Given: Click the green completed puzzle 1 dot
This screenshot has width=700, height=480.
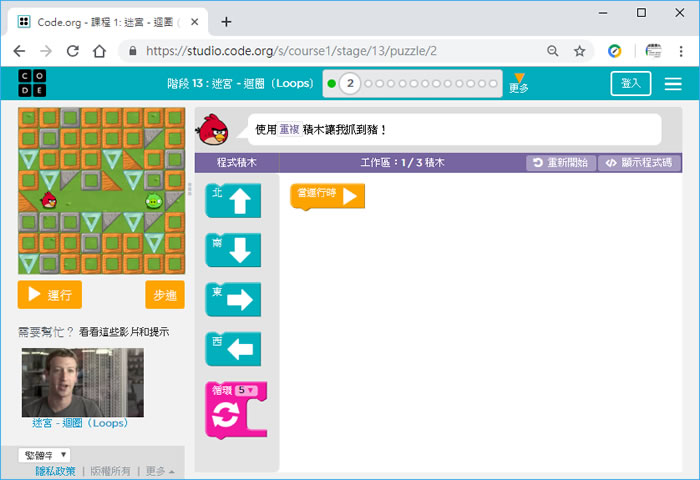Looking at the screenshot, I should pyautogui.click(x=332, y=83).
